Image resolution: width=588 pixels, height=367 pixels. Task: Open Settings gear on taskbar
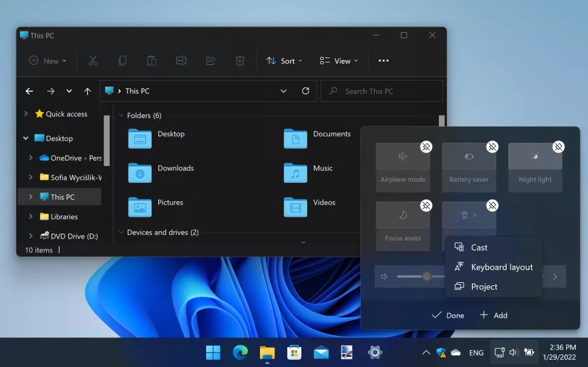pyautogui.click(x=375, y=352)
